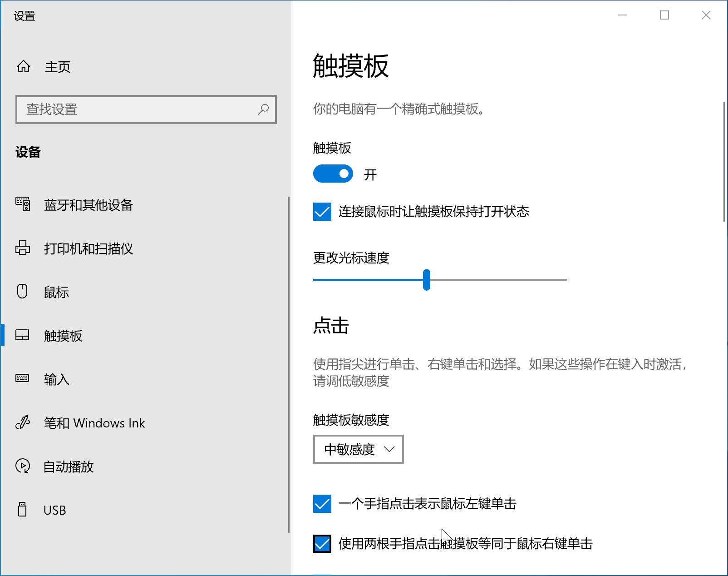Select the 触摸板 sidebar item
728x576 pixels.
pyautogui.click(x=63, y=336)
